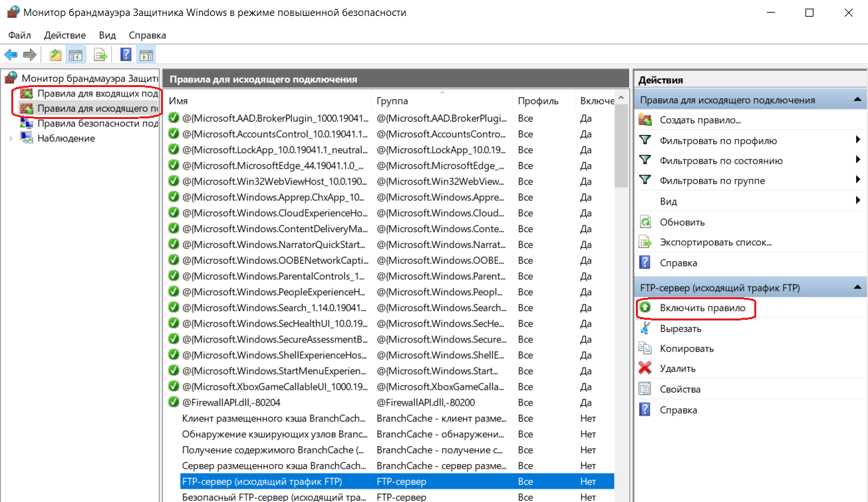
Task: Click the Создать правило action link
Action: 700,120
